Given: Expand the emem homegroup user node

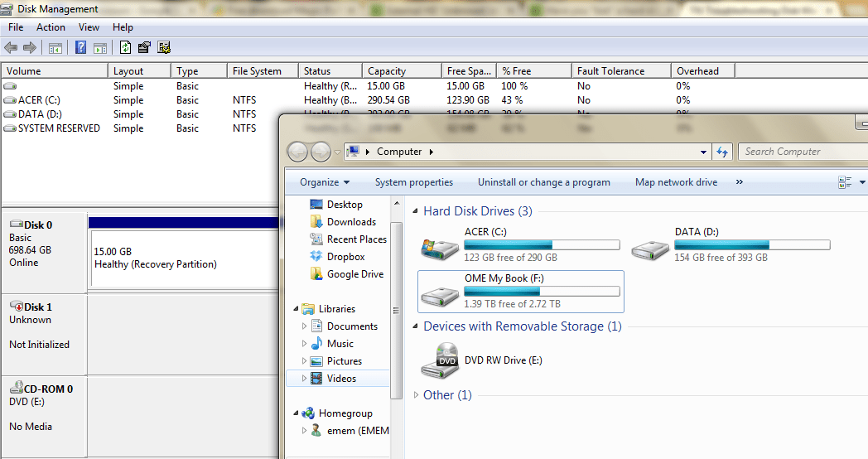Looking at the screenshot, I should tap(304, 430).
